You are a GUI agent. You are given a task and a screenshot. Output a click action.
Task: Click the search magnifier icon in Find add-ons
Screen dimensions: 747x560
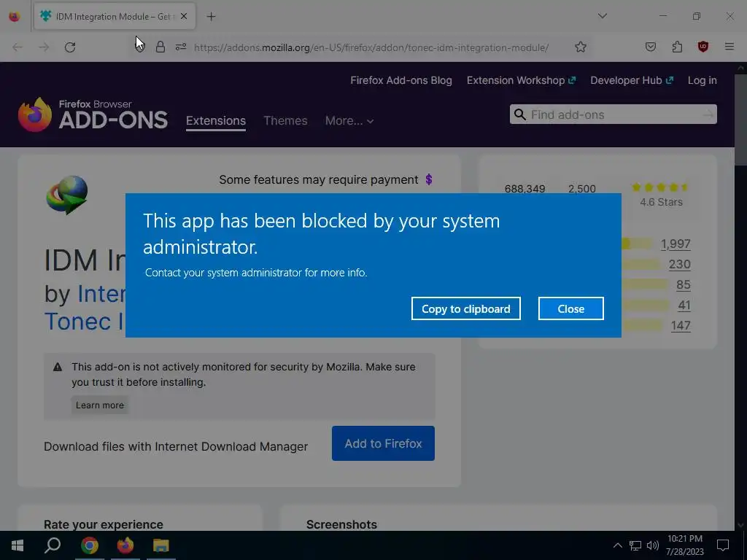pyautogui.click(x=520, y=114)
